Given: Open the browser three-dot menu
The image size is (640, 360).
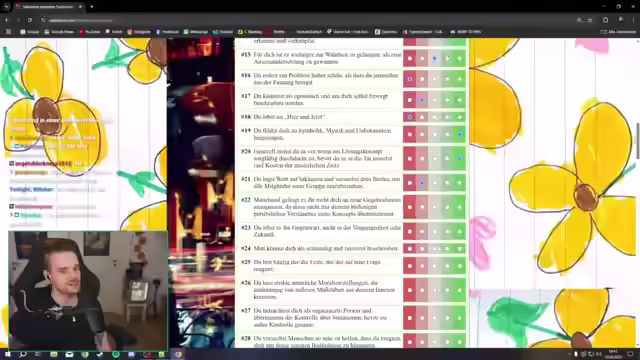Looking at the screenshot, I should point(633,20).
